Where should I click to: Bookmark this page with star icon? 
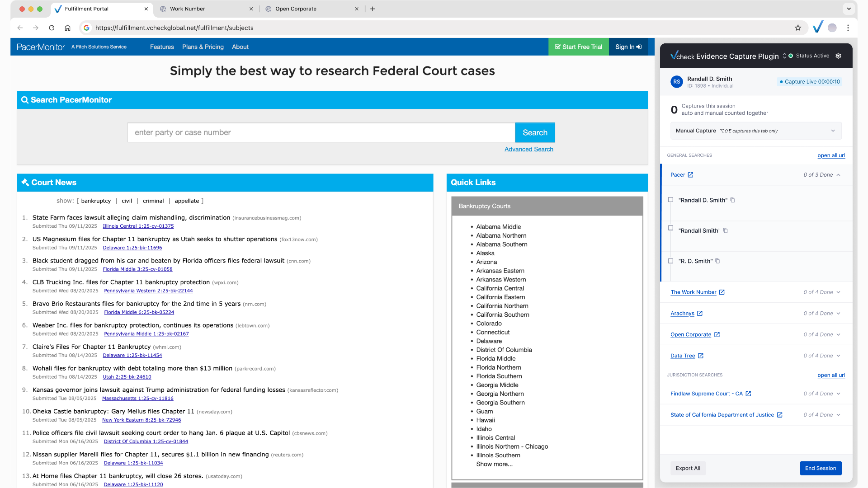coord(798,28)
